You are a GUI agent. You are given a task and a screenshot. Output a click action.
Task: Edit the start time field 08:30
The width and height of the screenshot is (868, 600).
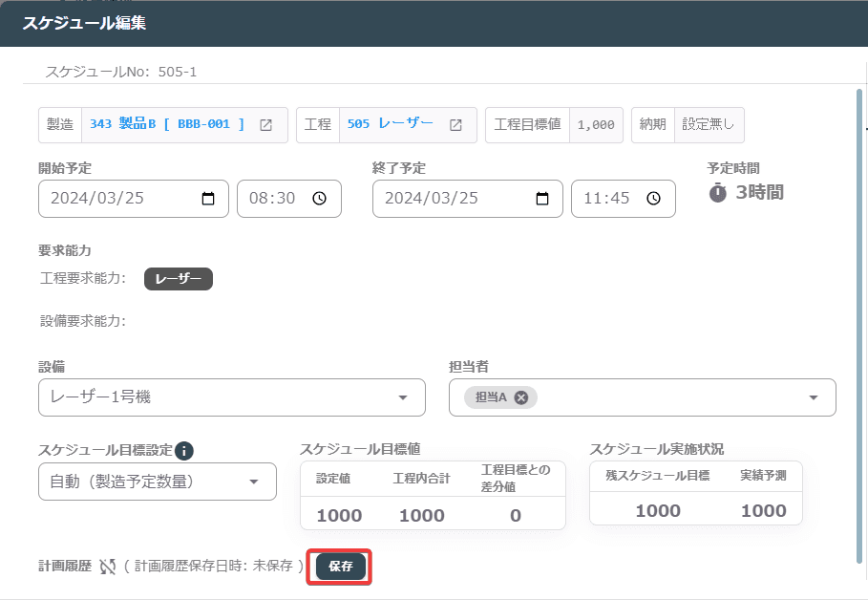coord(289,199)
